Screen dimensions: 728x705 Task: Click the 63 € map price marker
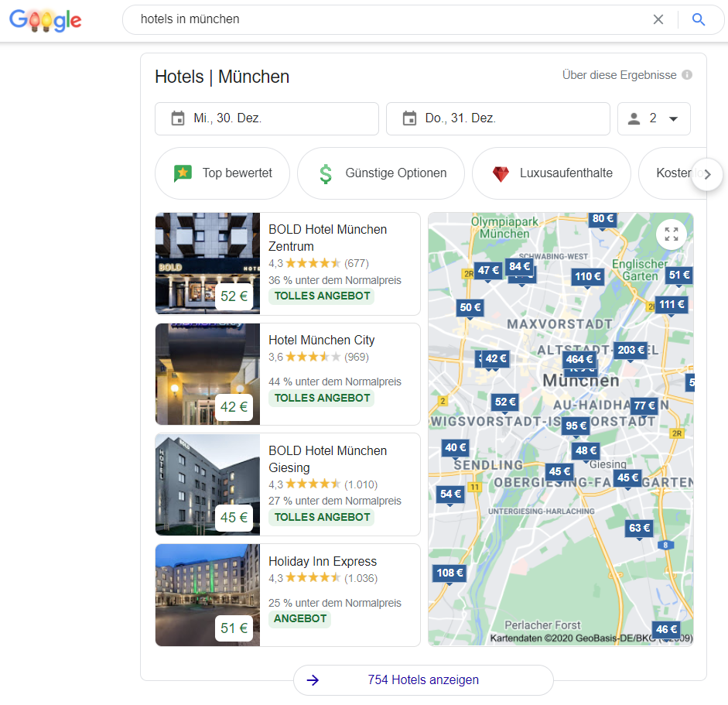pyautogui.click(x=639, y=528)
